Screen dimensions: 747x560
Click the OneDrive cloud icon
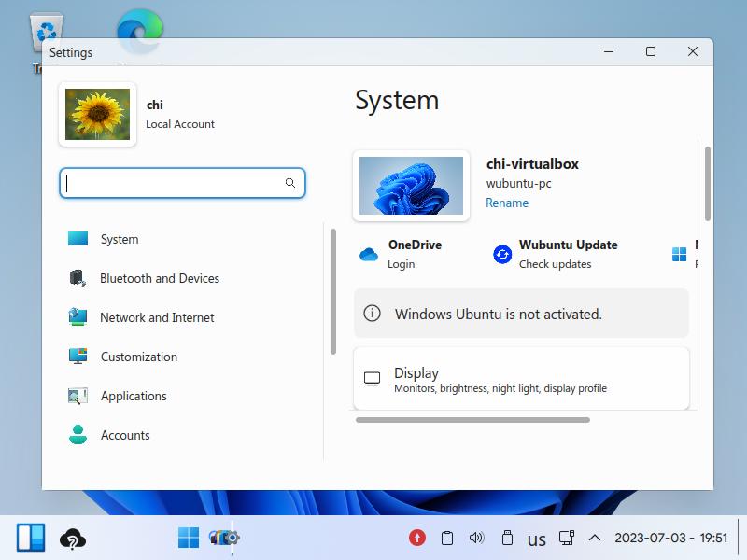coord(369,255)
